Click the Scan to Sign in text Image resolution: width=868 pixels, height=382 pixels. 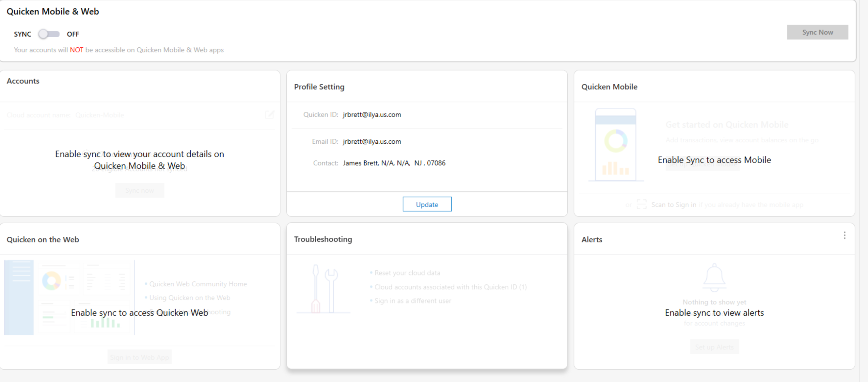(673, 205)
